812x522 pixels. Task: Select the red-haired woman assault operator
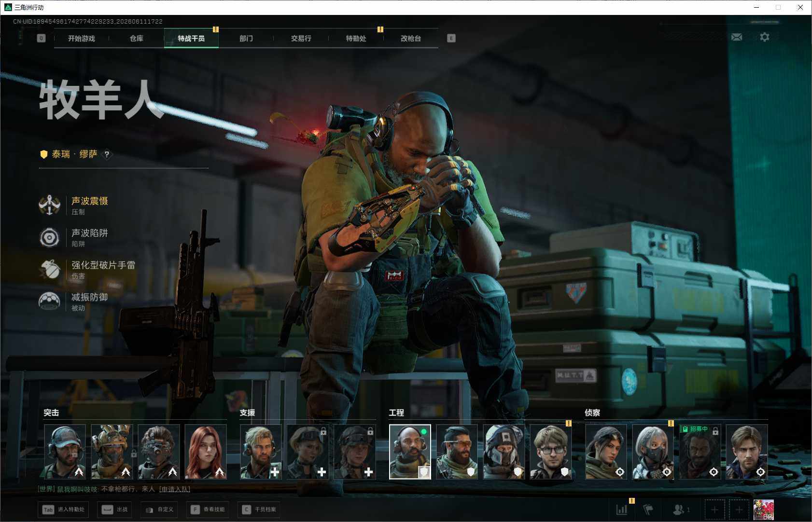[x=206, y=452]
